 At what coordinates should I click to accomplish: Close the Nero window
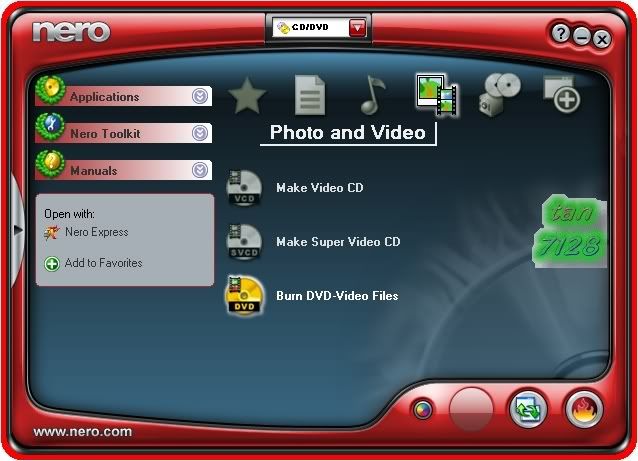pyautogui.click(x=601, y=39)
